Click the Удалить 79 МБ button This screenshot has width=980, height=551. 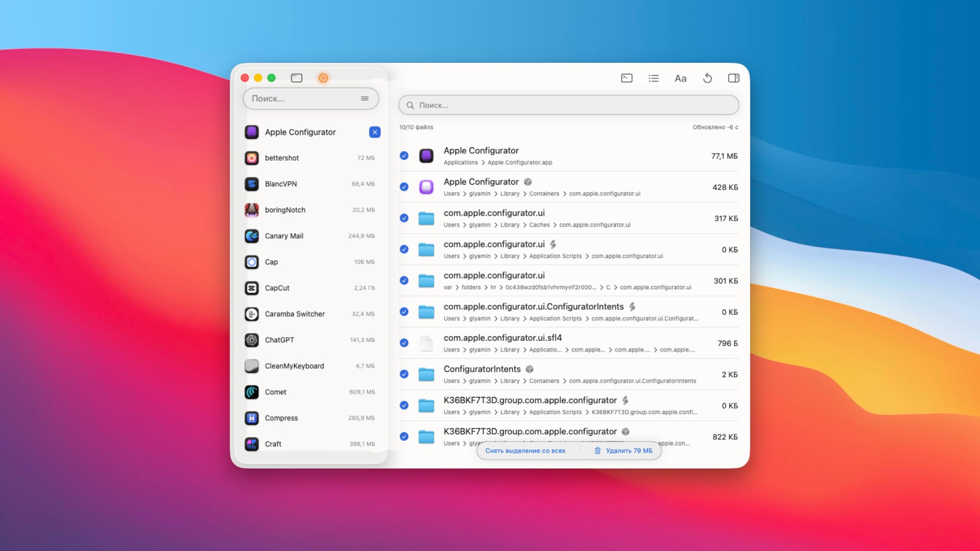pyautogui.click(x=623, y=450)
